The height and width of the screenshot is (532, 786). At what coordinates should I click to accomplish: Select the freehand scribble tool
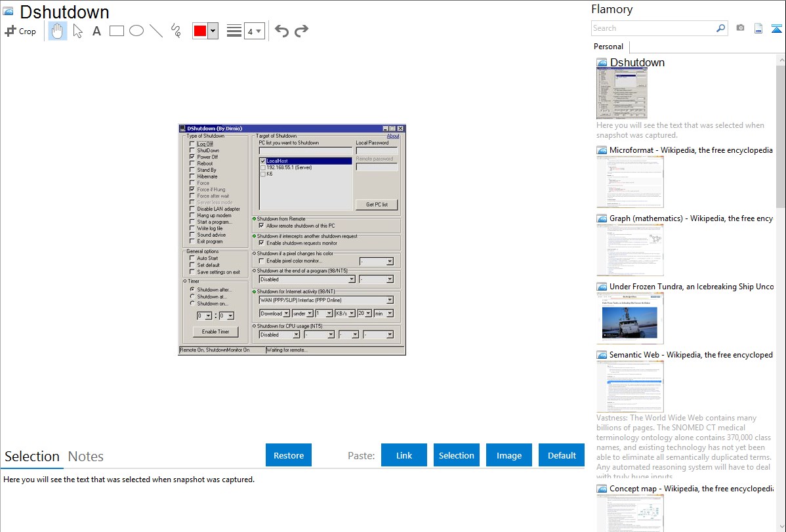[x=175, y=31]
